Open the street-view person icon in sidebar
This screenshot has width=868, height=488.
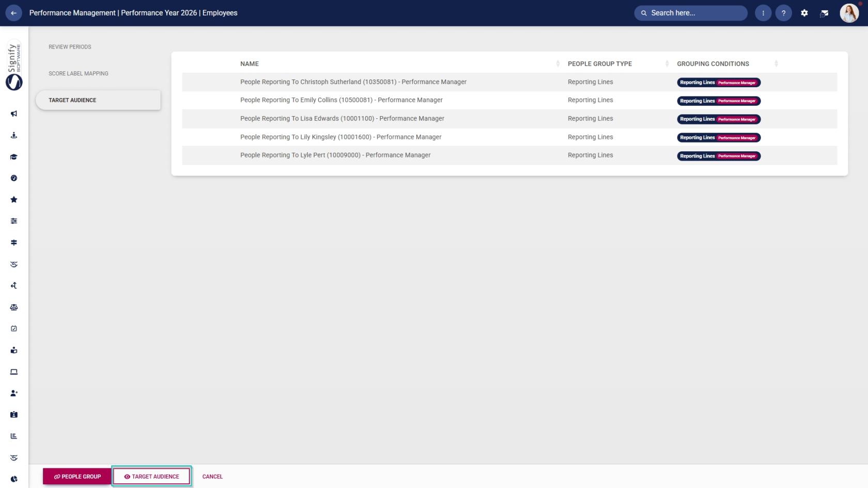(14, 135)
